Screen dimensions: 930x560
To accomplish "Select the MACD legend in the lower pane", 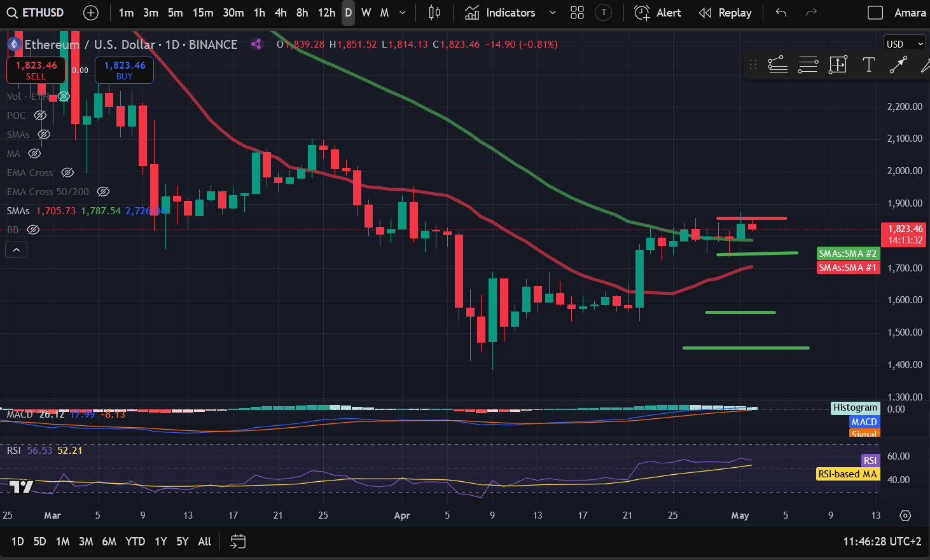I will 66,414.
